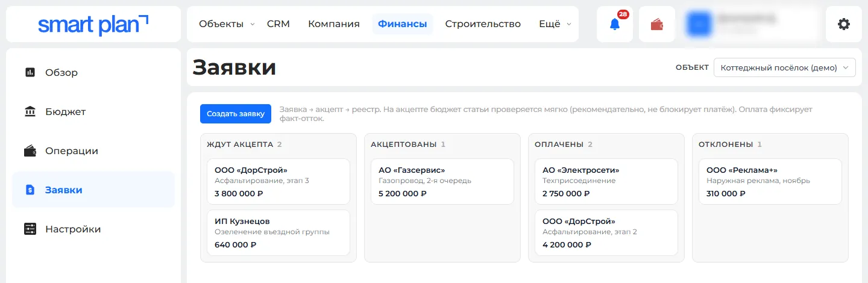
Task: Click the smart plan logo
Action: (93, 24)
